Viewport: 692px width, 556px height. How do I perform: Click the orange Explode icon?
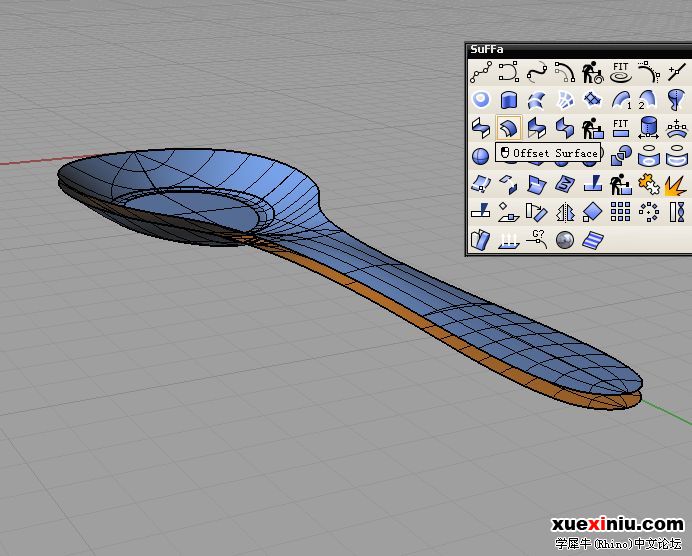(x=677, y=184)
